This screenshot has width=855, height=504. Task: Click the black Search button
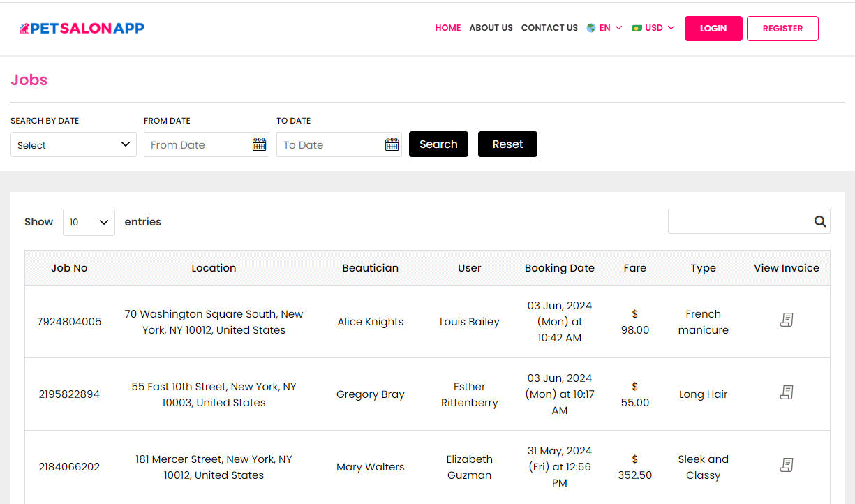click(x=438, y=144)
